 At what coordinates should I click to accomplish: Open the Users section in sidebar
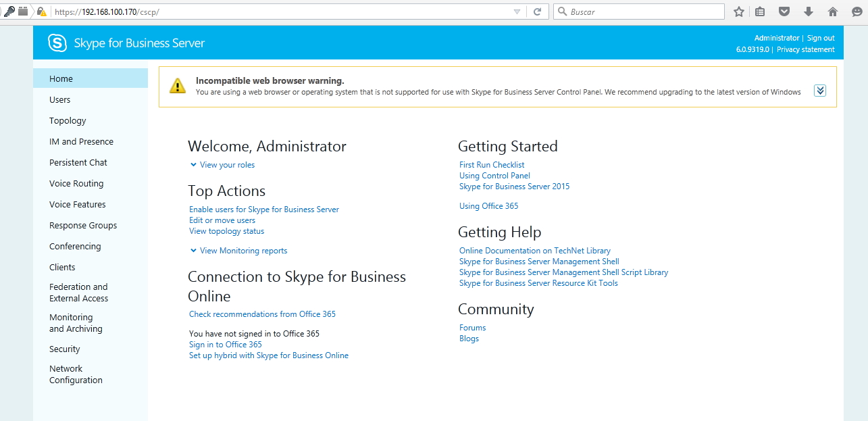pos(60,100)
